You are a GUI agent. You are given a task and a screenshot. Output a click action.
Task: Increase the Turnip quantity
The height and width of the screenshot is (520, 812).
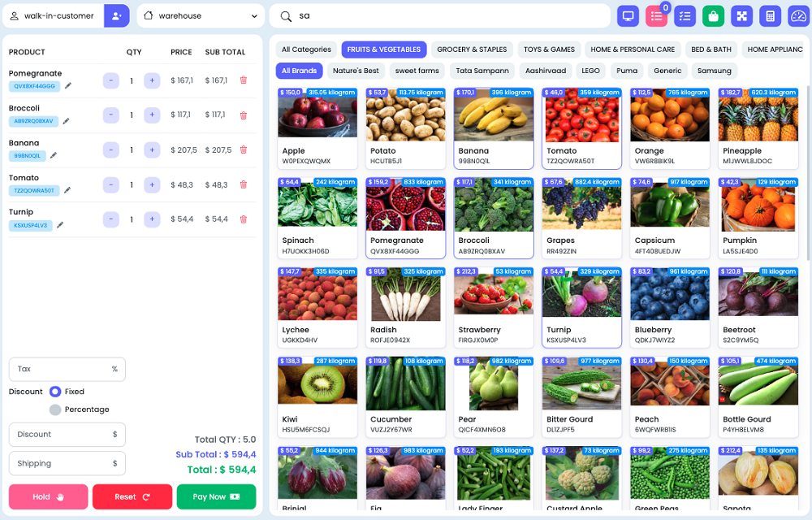[152, 219]
